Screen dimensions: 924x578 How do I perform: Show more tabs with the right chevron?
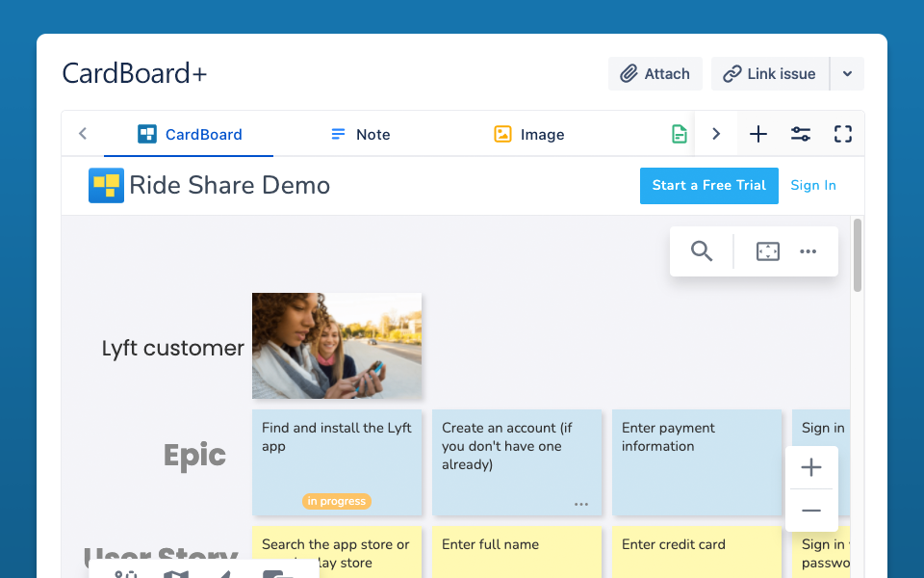click(x=716, y=135)
